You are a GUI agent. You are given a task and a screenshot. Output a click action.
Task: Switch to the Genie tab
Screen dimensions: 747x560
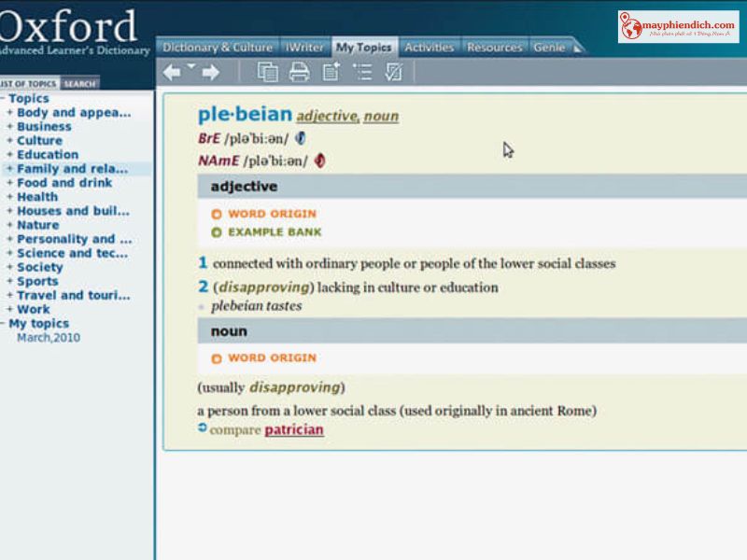[550, 46]
